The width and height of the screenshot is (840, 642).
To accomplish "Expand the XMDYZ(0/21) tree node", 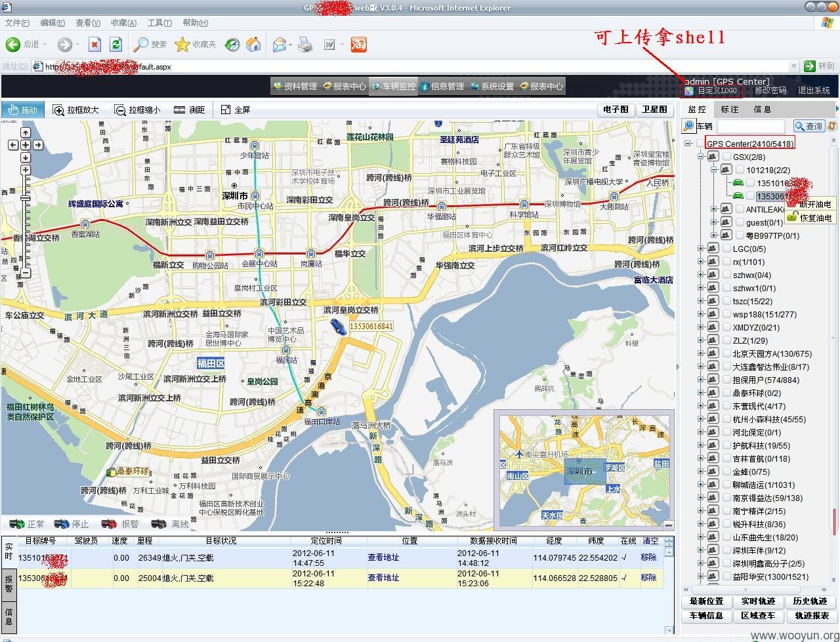I will [701, 327].
